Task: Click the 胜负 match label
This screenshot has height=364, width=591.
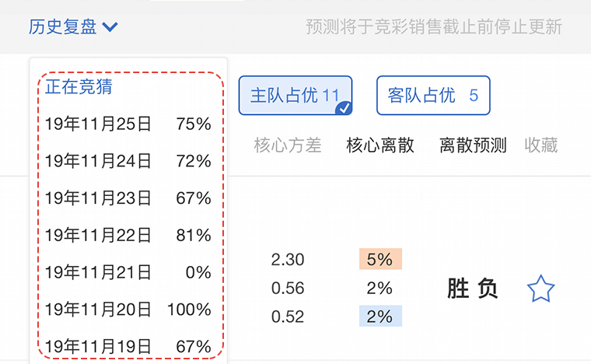Action: pyautogui.click(x=472, y=289)
